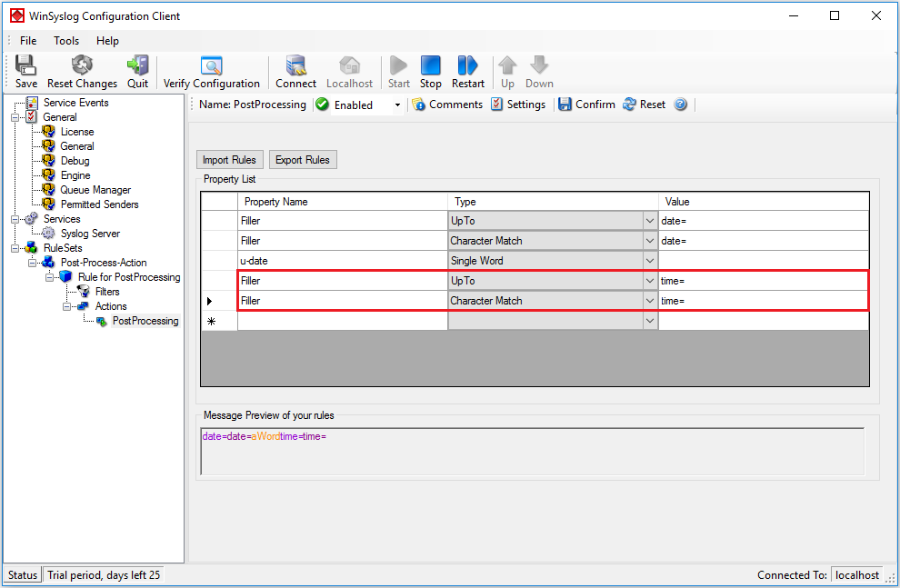Open Settings for the action
This screenshot has width=900, height=588.
518,105
